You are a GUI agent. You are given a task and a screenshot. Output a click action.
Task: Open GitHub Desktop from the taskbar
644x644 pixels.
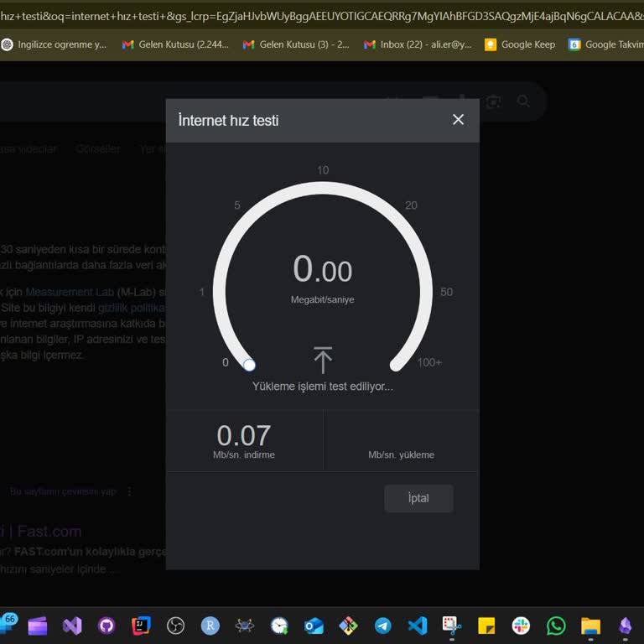tap(106, 626)
